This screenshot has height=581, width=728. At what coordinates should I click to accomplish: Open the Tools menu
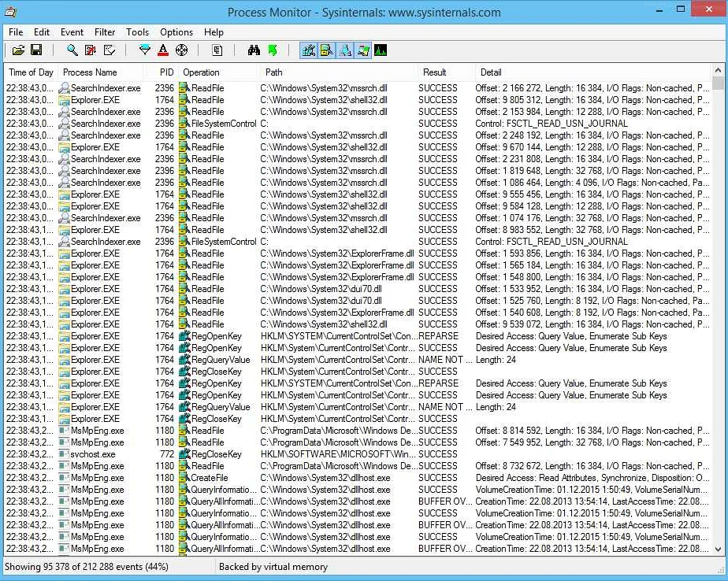click(x=137, y=32)
